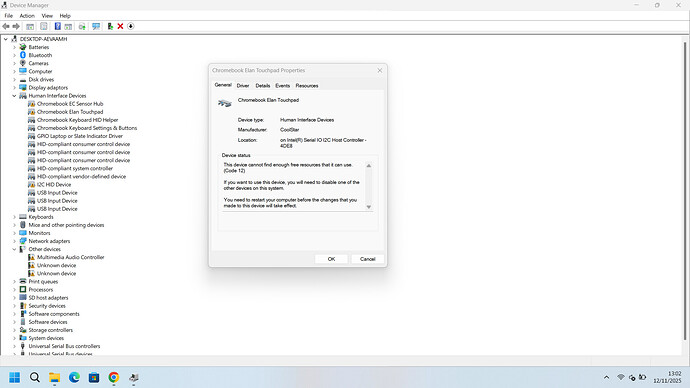The height and width of the screenshot is (388, 690).
Task: Open the View menu
Action: pos(47,16)
